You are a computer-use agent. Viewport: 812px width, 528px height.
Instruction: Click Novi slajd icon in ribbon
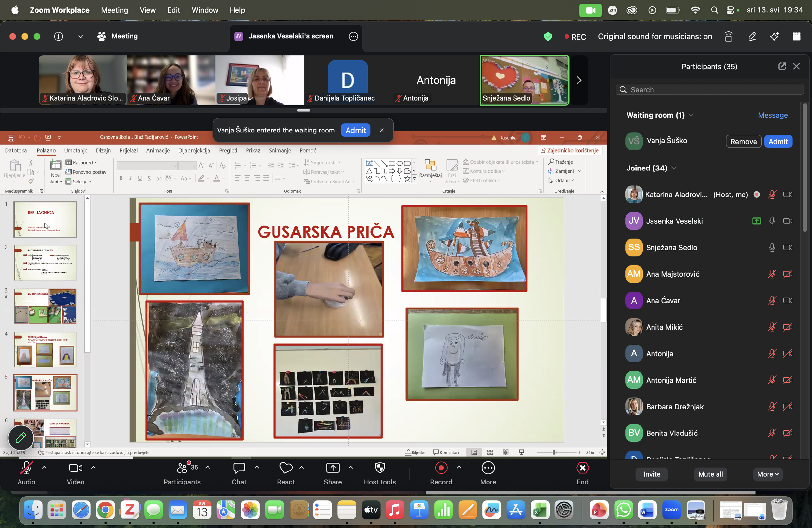55,165
